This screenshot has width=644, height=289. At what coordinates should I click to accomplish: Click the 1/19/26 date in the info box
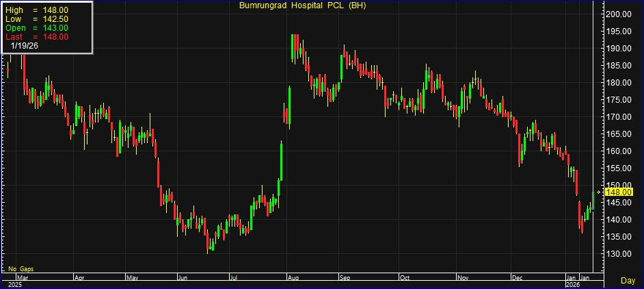[x=25, y=45]
